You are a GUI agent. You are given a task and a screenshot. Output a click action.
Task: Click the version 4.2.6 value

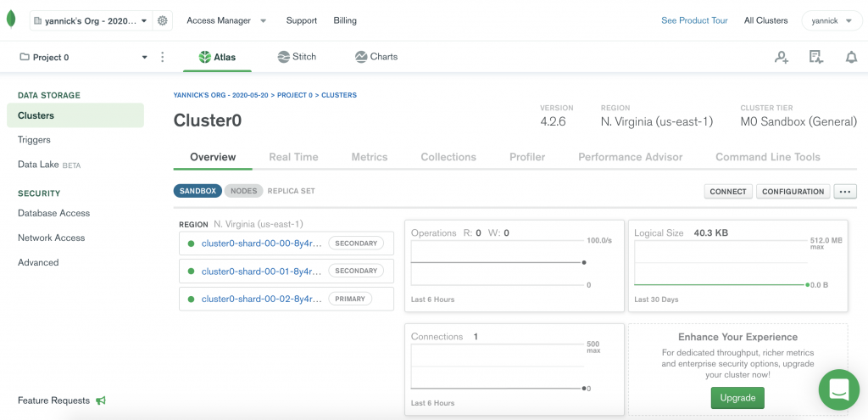pos(553,122)
